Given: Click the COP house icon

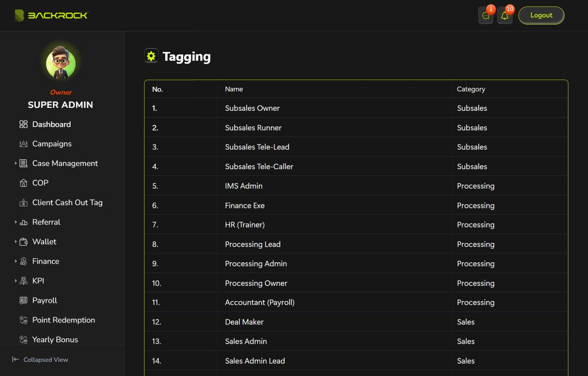Looking at the screenshot, I should pos(24,183).
